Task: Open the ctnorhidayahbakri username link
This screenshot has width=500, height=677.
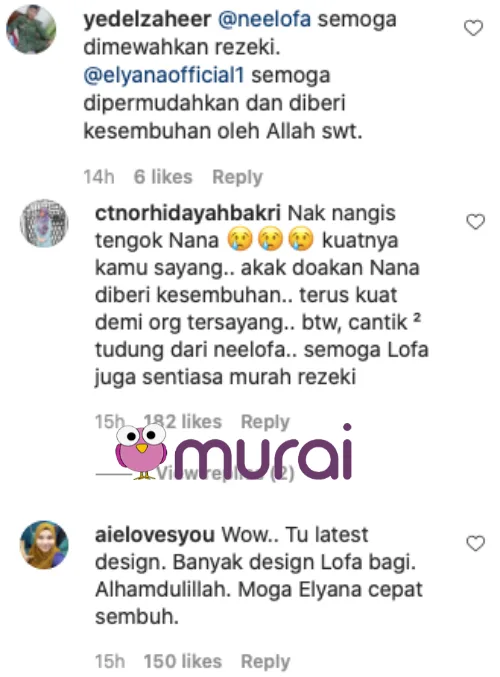Action: pyautogui.click(x=188, y=213)
